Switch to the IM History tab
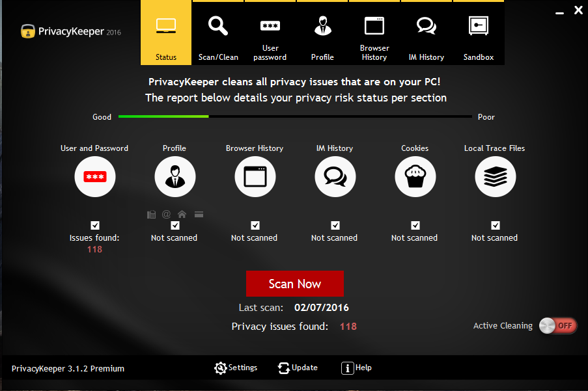This screenshot has width=588, height=391. tap(427, 33)
